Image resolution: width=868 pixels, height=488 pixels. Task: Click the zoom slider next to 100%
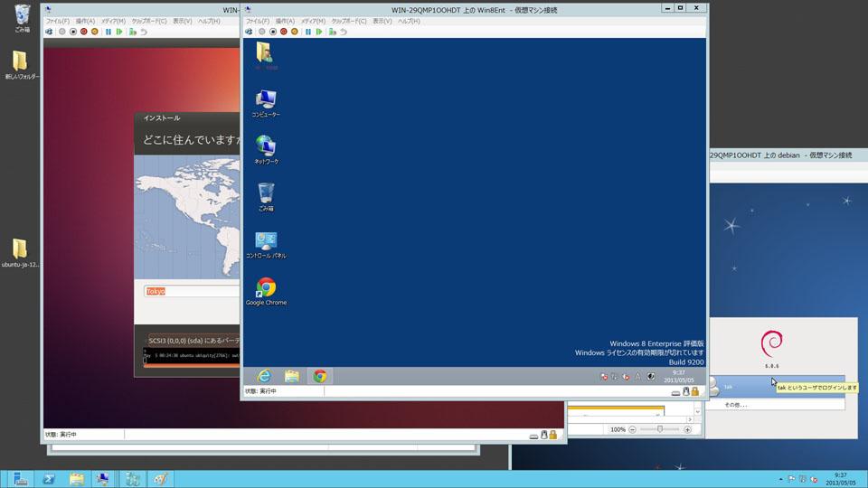660,429
